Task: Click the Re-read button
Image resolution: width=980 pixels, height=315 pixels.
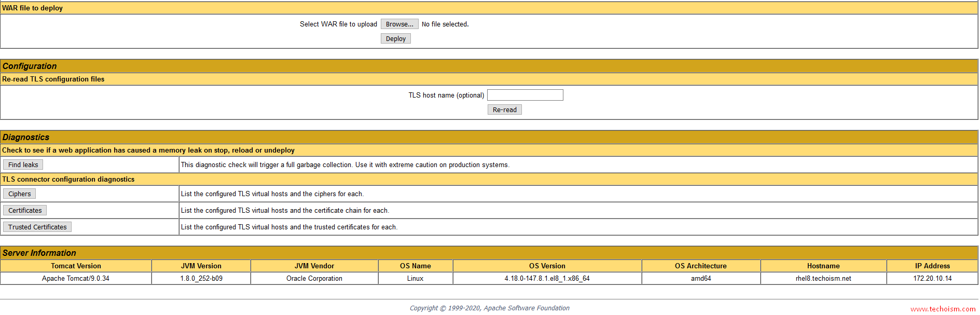Action: pos(505,109)
